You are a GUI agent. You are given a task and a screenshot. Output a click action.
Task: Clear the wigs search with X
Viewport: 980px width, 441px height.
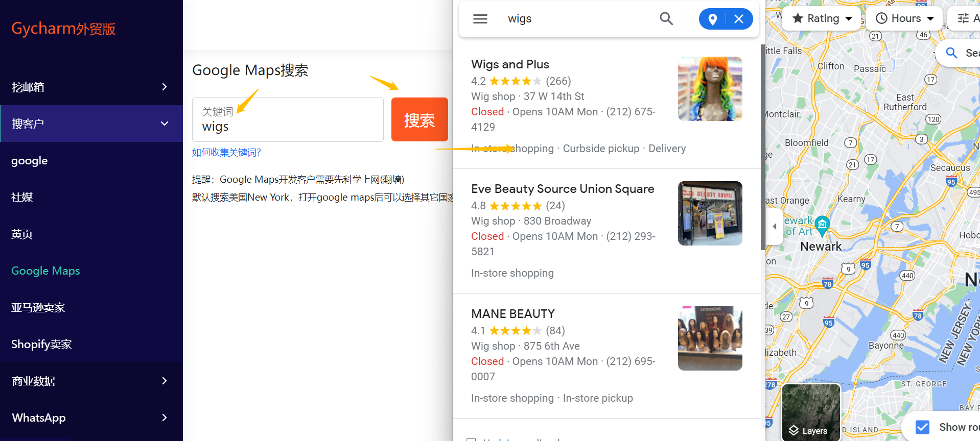pos(739,19)
